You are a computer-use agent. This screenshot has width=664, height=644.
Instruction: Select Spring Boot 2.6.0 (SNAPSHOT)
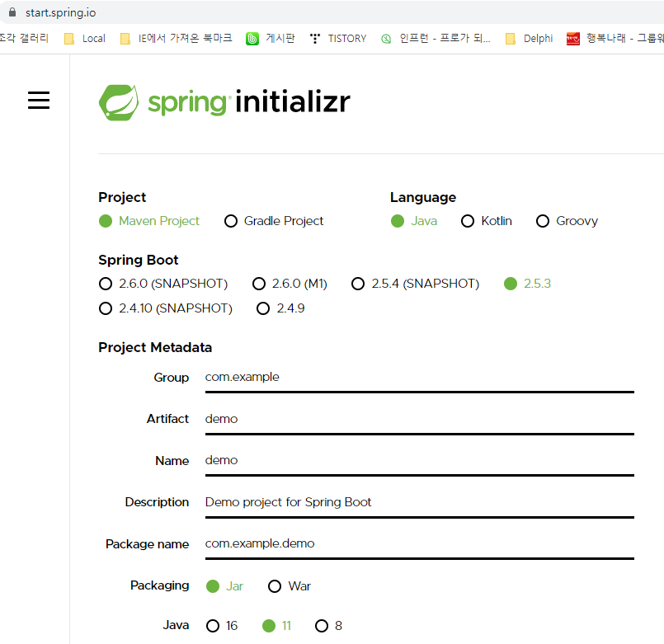click(163, 284)
